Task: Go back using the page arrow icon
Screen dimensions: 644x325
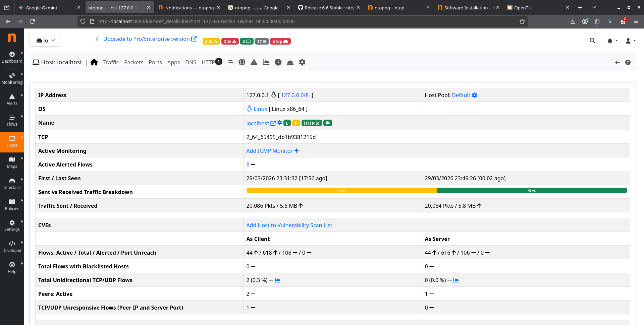Action: [617, 62]
